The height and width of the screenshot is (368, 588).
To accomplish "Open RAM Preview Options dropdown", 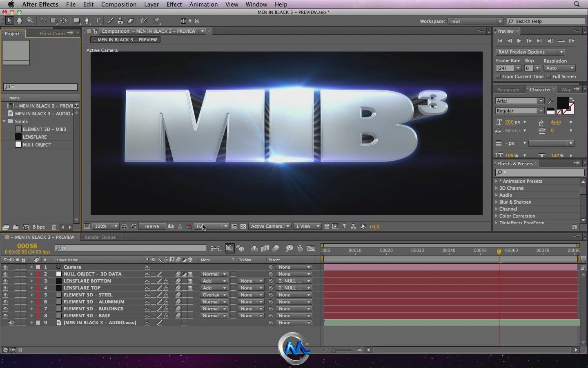I will pos(530,52).
